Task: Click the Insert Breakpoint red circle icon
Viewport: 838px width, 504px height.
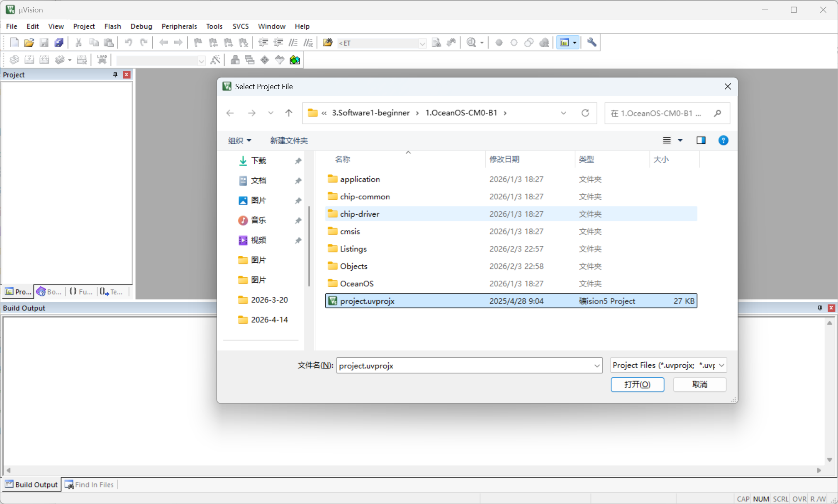Action: tap(499, 43)
